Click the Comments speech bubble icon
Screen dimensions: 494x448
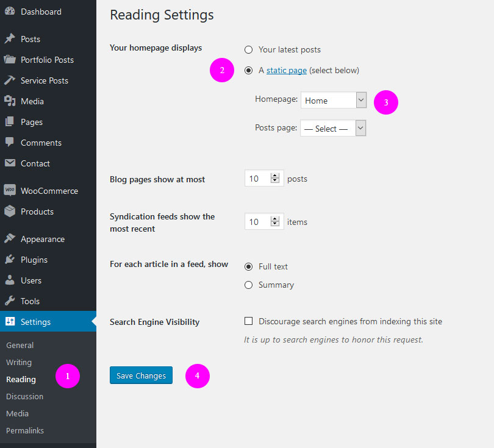(x=10, y=143)
